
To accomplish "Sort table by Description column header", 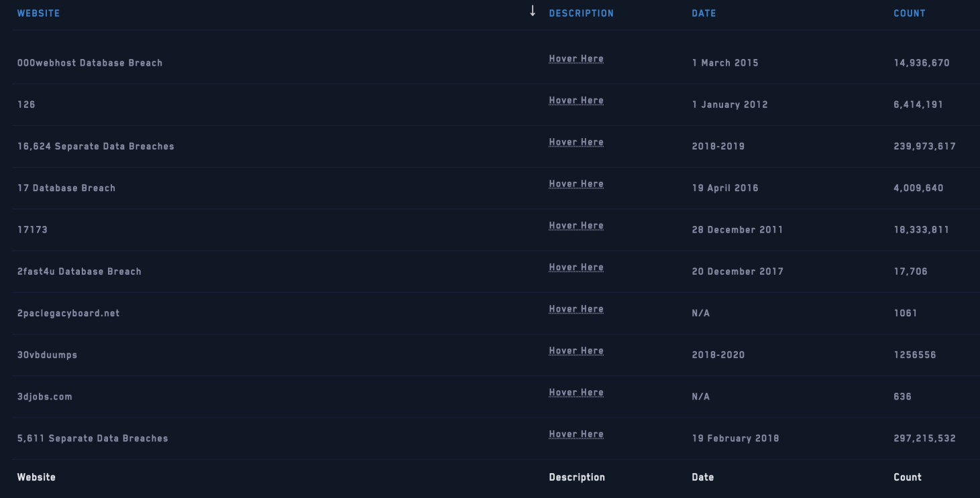I will coord(581,13).
